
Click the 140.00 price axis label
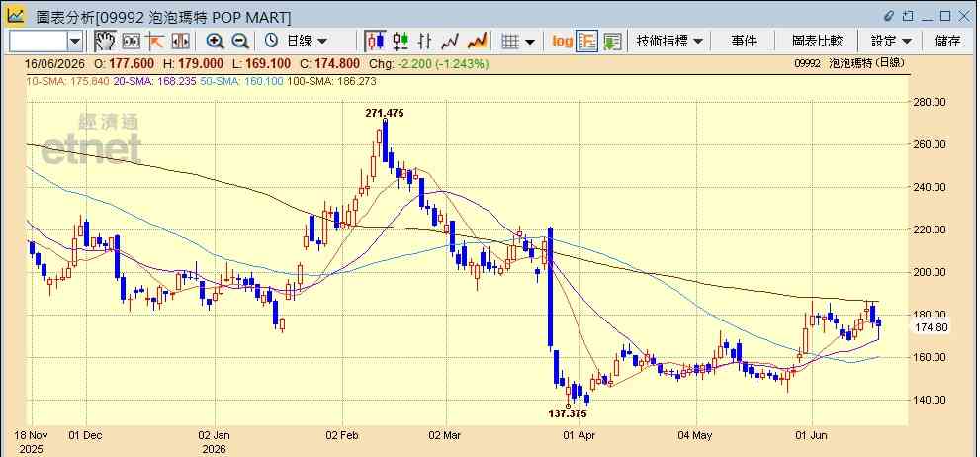pyautogui.click(x=931, y=400)
